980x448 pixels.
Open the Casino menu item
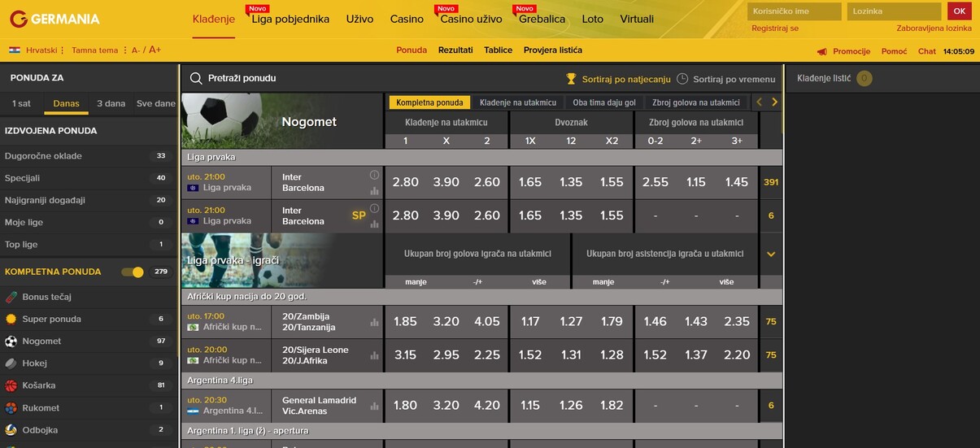(x=407, y=19)
